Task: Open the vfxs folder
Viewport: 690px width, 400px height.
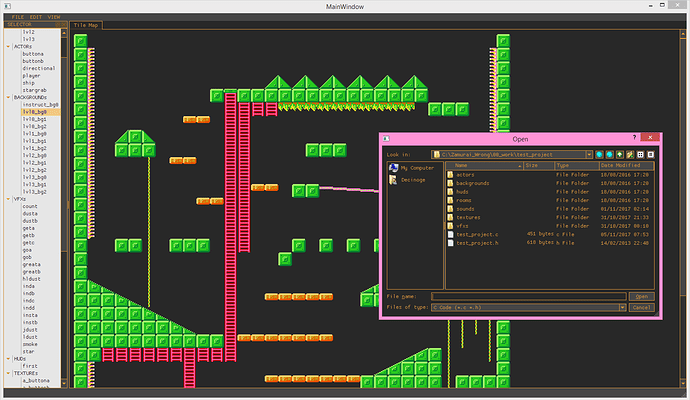Action: click(458, 226)
